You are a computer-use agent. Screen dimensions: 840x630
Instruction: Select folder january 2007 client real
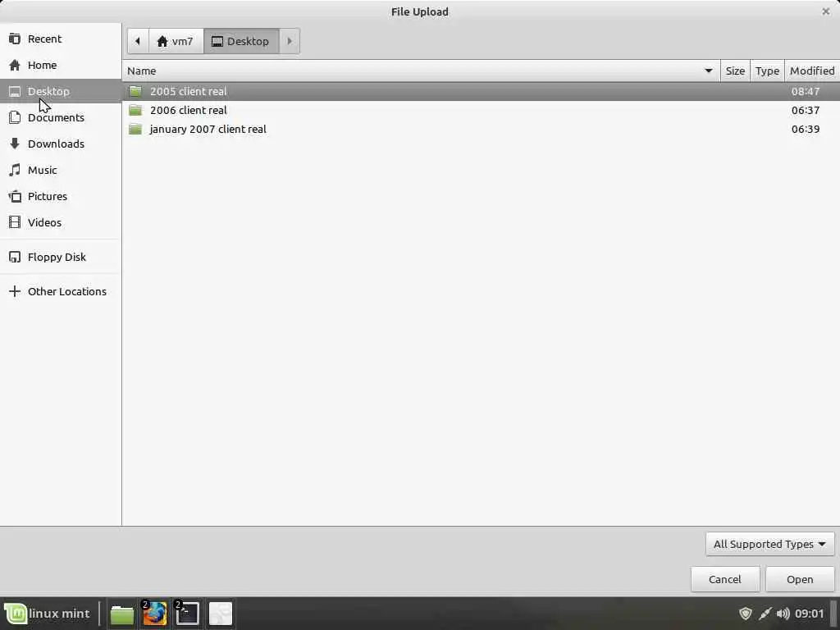[481, 129]
